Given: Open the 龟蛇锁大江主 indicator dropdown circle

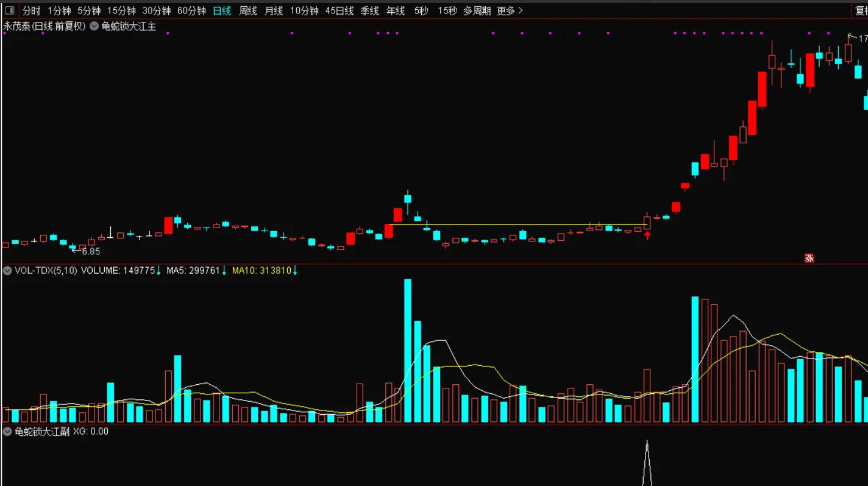Looking at the screenshot, I should (x=94, y=26).
